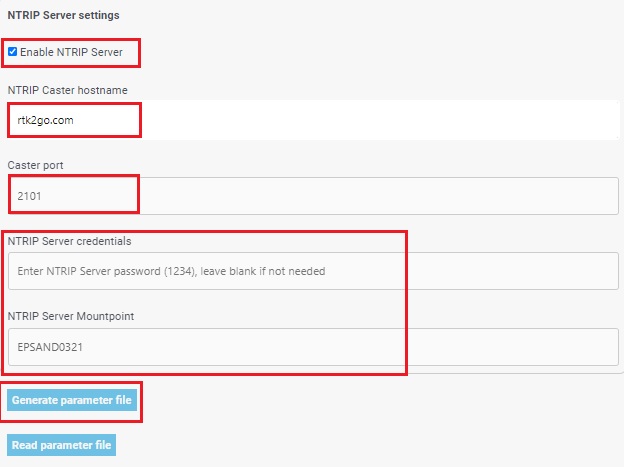Click the "Enter NTRIP Server password" placeholder text
The height and width of the screenshot is (467, 624).
coord(171,271)
